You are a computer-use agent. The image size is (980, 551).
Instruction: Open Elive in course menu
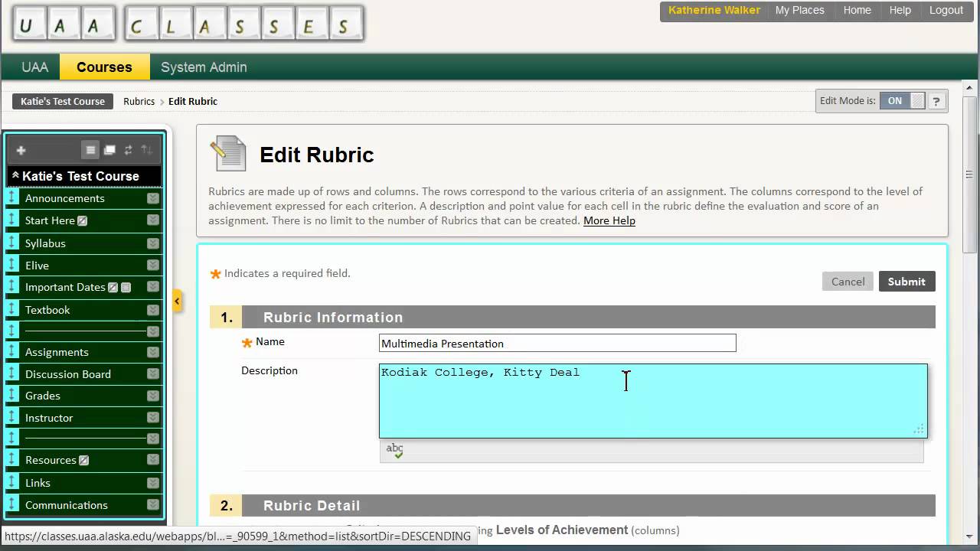(x=37, y=266)
